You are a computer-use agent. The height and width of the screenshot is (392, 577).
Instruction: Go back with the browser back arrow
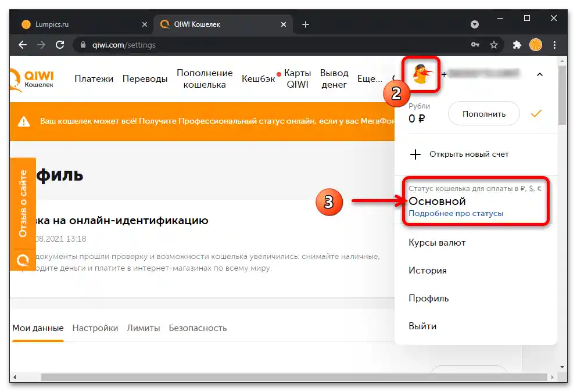[x=23, y=45]
